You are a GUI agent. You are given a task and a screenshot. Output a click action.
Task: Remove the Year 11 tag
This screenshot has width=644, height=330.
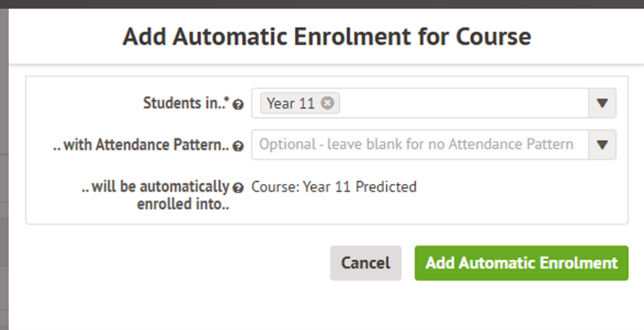[x=327, y=103]
